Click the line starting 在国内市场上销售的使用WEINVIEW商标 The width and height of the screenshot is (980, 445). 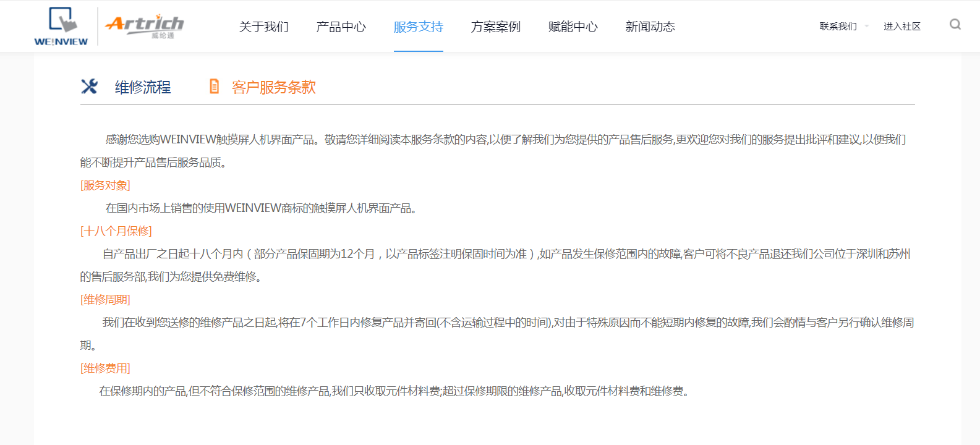pos(263,208)
